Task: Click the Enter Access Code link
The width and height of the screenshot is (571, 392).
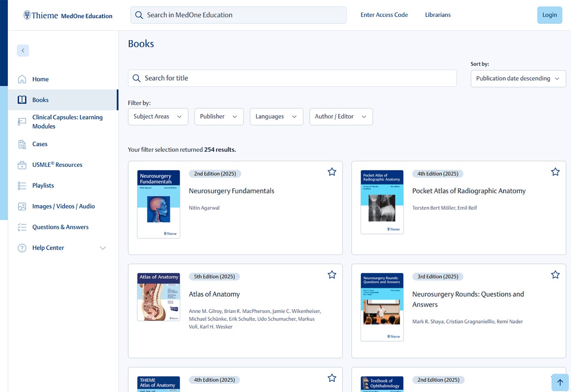Action: pyautogui.click(x=384, y=15)
